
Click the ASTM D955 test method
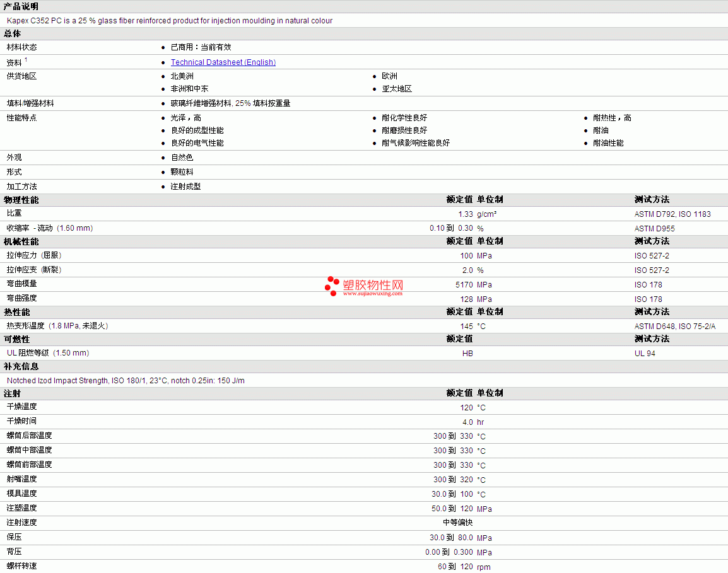click(x=655, y=229)
